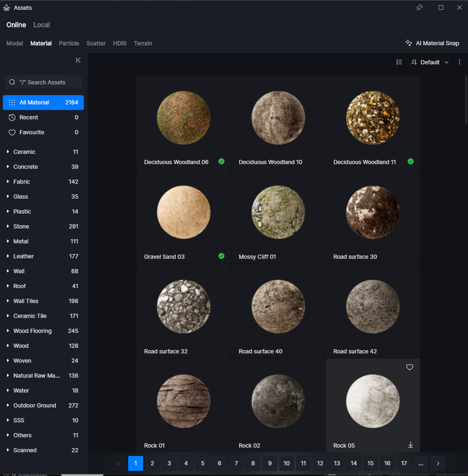Select the All Material category

click(43, 103)
